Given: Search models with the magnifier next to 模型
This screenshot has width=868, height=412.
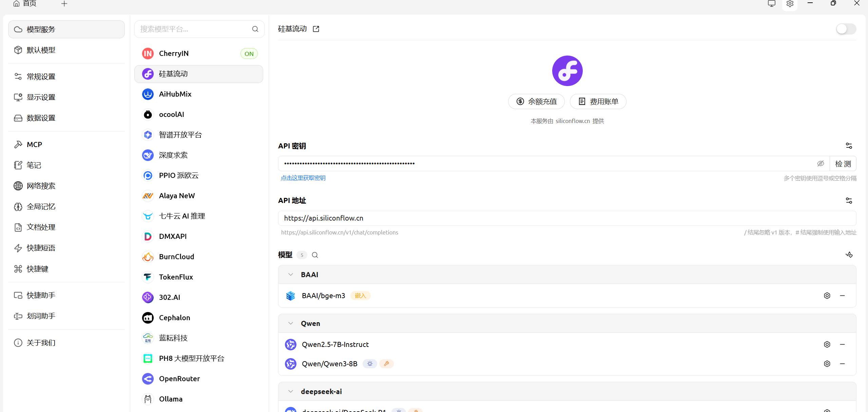Looking at the screenshot, I should tap(315, 255).
